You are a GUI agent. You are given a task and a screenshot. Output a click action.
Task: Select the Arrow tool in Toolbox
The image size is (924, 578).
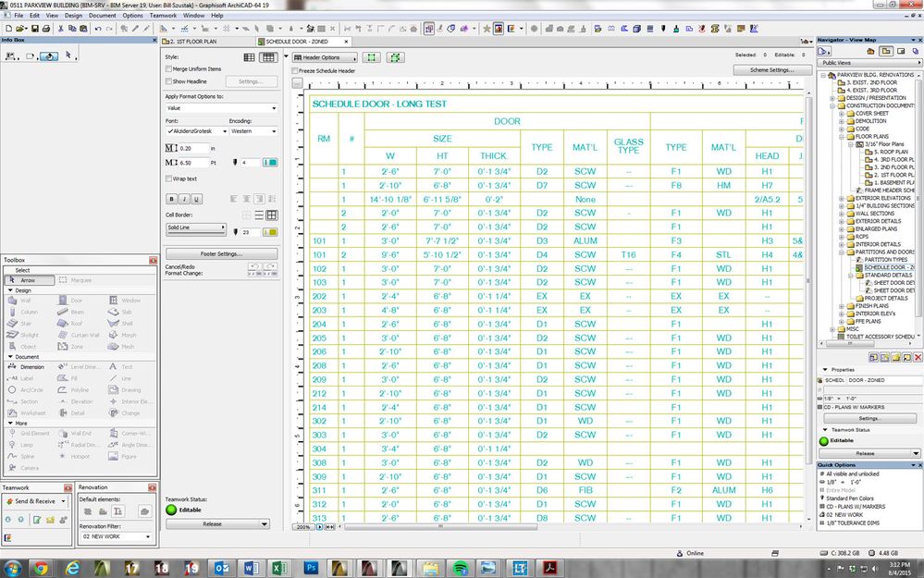pos(28,279)
